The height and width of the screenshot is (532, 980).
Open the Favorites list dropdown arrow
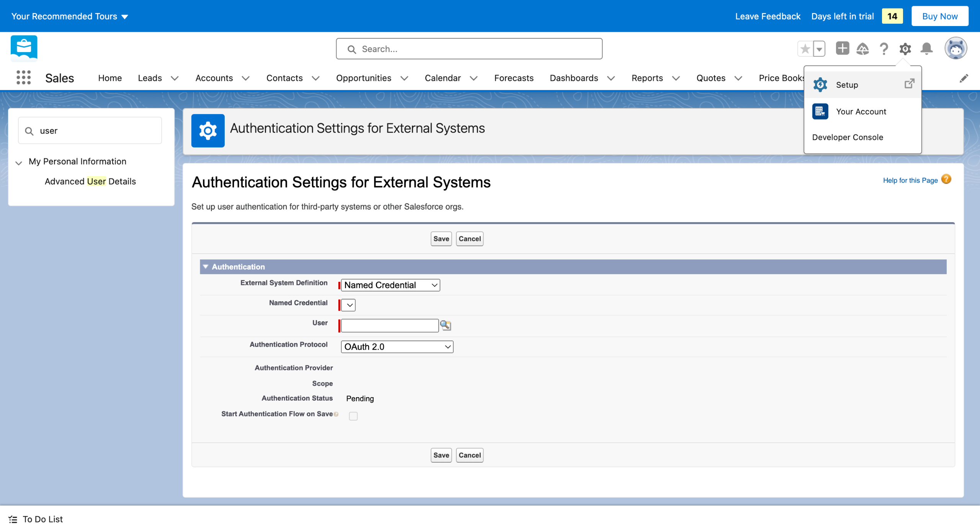tap(819, 49)
